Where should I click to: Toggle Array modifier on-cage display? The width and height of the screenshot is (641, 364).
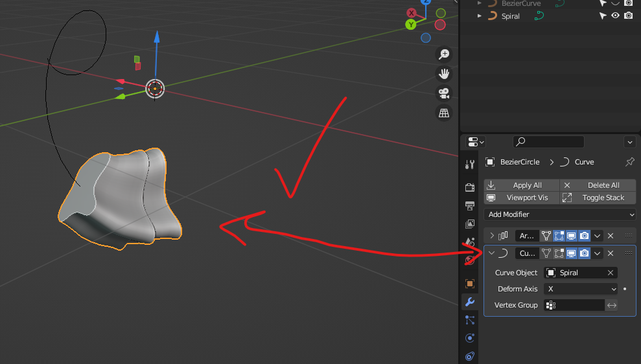(x=546, y=236)
